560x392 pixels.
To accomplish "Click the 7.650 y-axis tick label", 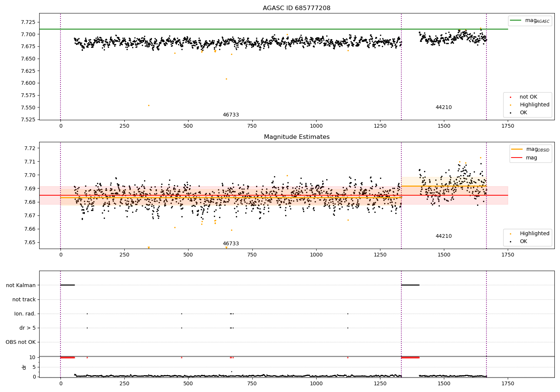I will coord(28,59).
